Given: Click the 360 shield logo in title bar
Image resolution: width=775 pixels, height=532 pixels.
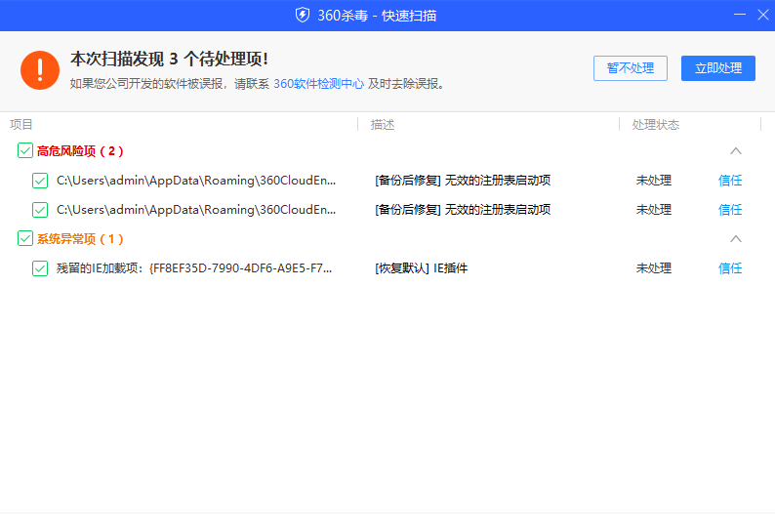Looking at the screenshot, I should click(x=303, y=15).
